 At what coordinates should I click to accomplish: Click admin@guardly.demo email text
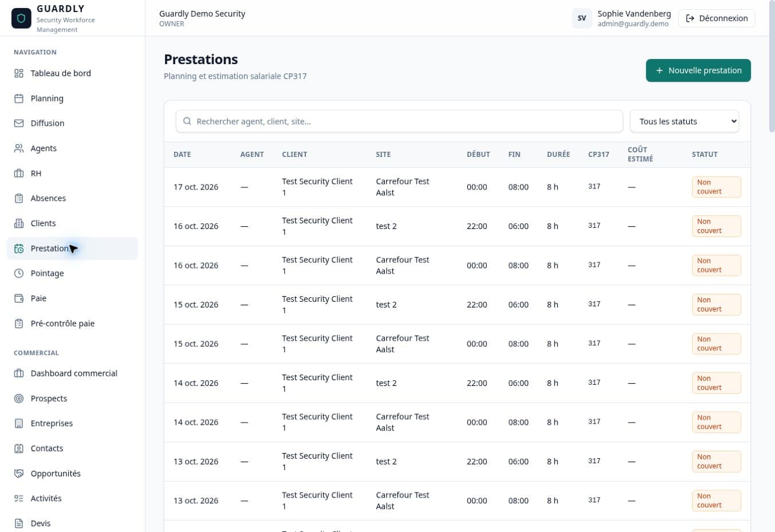coord(633,24)
